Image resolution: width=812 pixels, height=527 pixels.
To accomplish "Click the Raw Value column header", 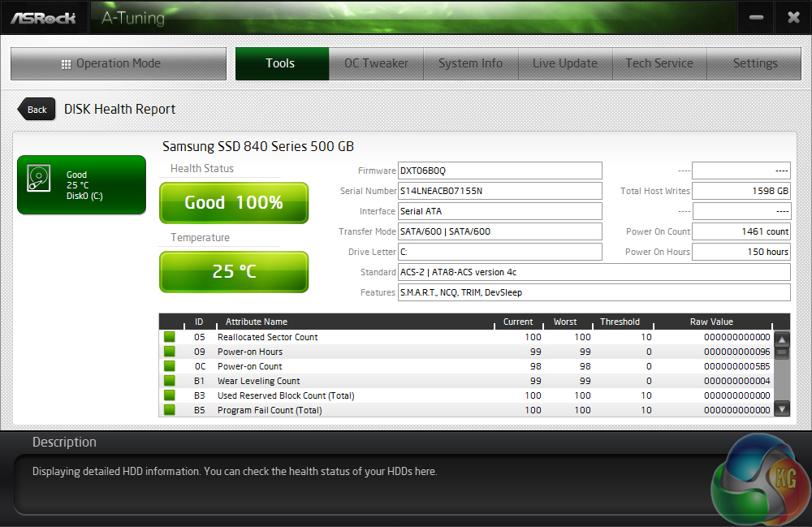I will [x=711, y=322].
